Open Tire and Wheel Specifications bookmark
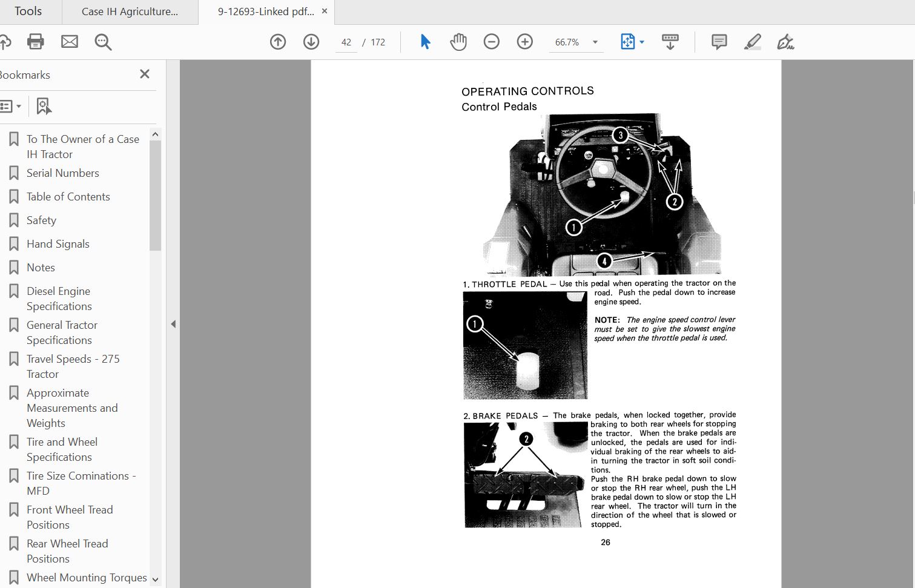915x588 pixels. (x=62, y=449)
